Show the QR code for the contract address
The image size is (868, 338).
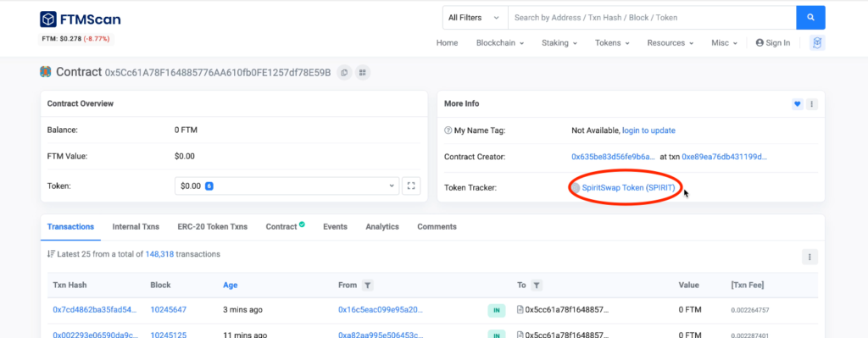363,73
